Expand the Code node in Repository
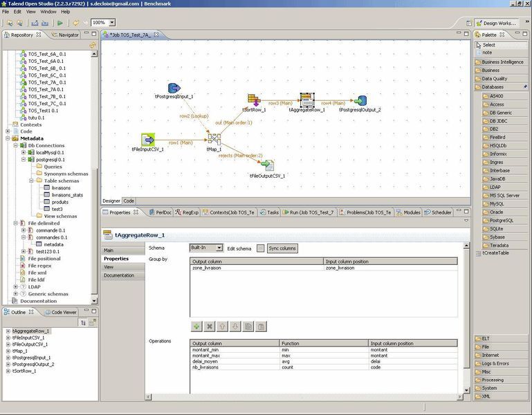532x415 pixels. pyautogui.click(x=8, y=131)
